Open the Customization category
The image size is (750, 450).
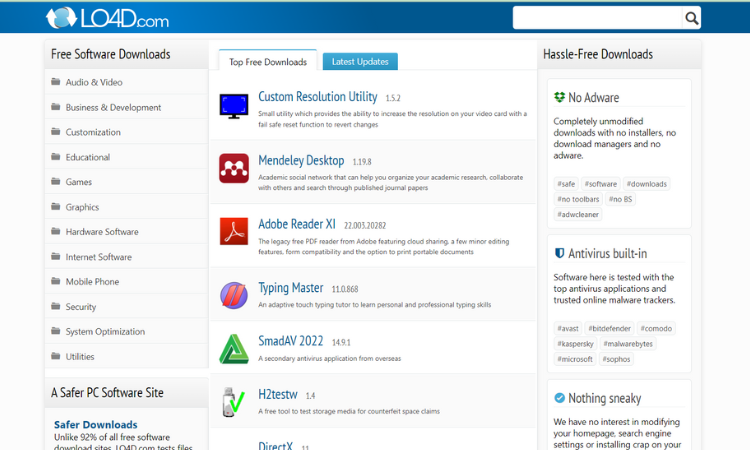93,132
